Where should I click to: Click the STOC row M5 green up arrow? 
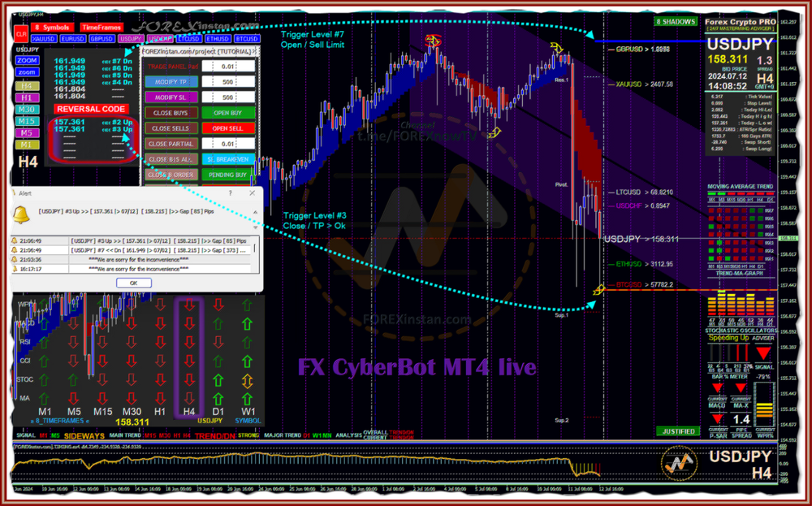[74, 380]
